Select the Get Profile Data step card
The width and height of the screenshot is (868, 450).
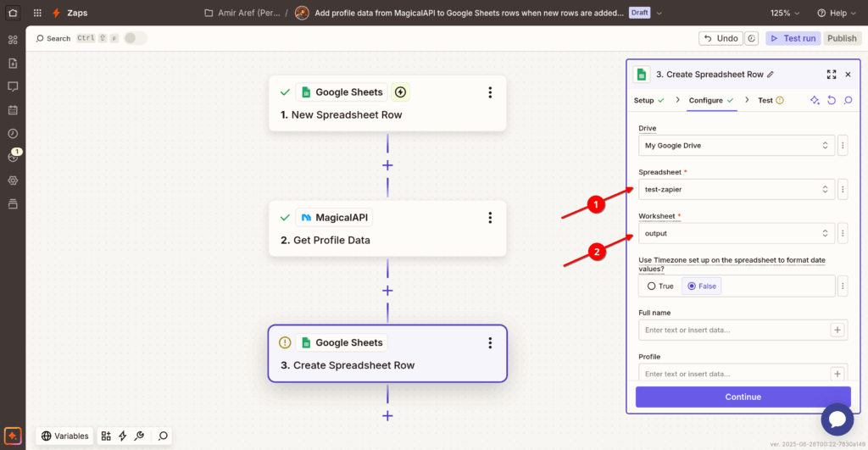(x=387, y=229)
